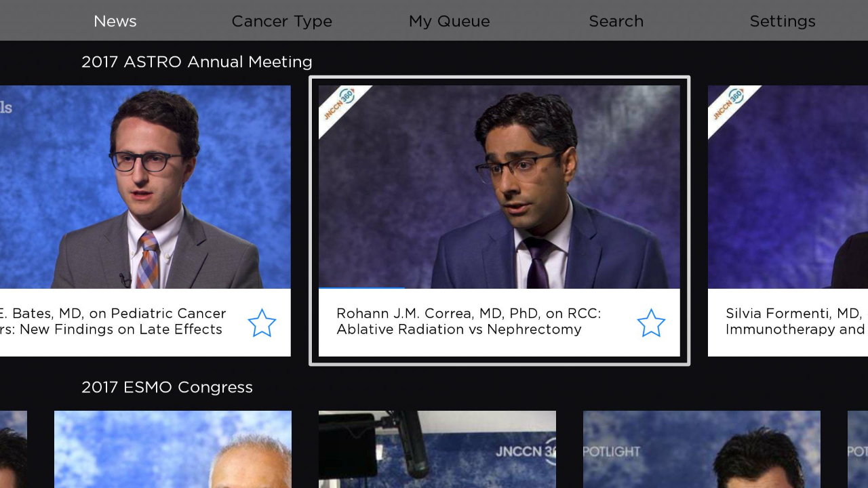The height and width of the screenshot is (488, 868).
Task: Open the Silvia Formenti video thumbnail
Action: 788,186
